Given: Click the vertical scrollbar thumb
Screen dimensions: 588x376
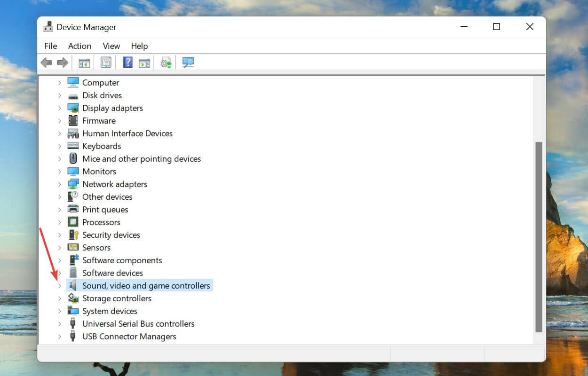Looking at the screenshot, I should pos(539,235).
